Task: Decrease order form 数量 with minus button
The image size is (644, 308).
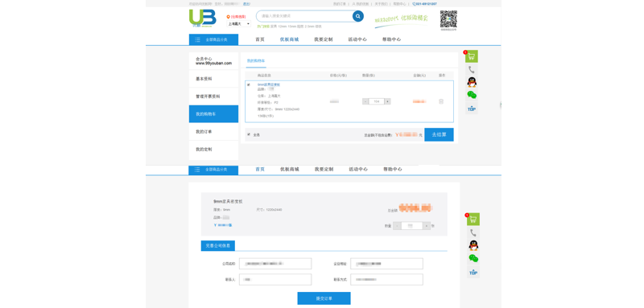Action: [x=397, y=225]
